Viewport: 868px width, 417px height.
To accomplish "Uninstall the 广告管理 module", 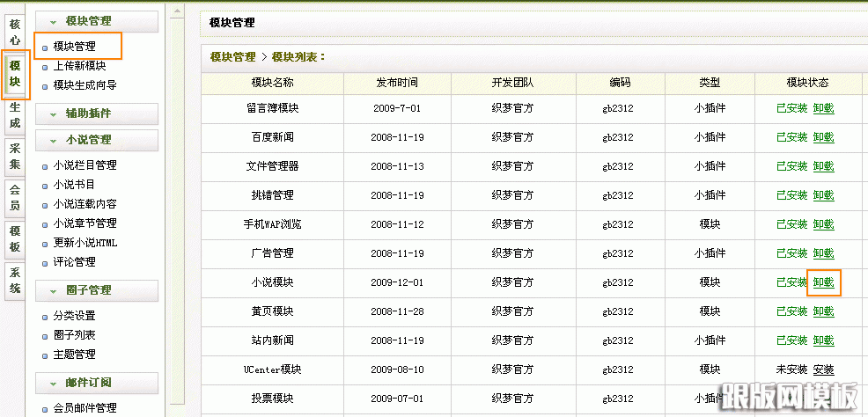I will (x=823, y=253).
